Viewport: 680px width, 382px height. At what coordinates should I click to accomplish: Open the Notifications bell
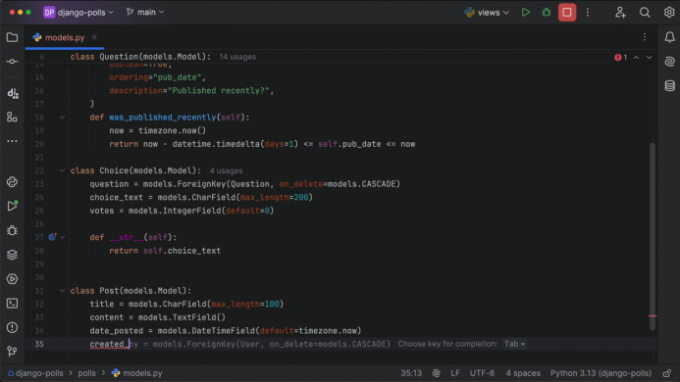click(x=669, y=37)
